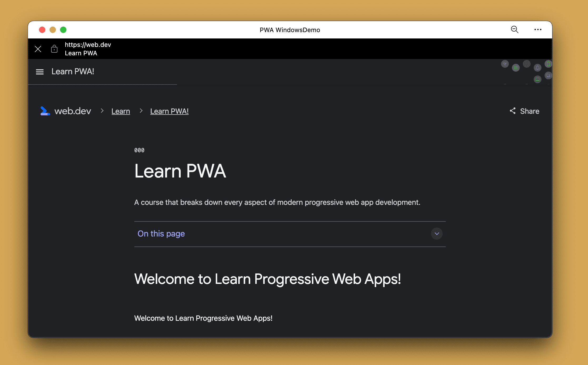Click the 'Learn PWA!' breadcrumb link
The width and height of the screenshot is (588, 365).
click(169, 111)
